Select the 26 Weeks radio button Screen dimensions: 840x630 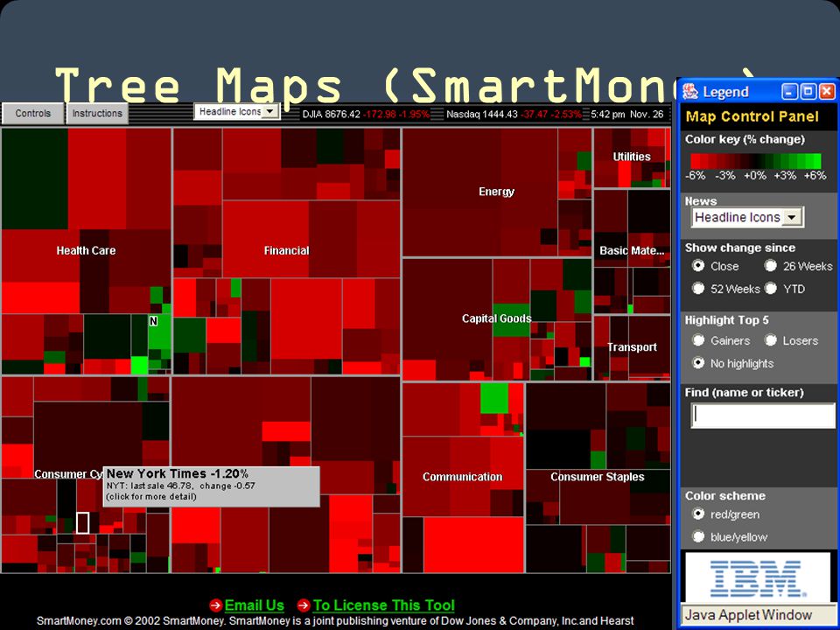770,266
